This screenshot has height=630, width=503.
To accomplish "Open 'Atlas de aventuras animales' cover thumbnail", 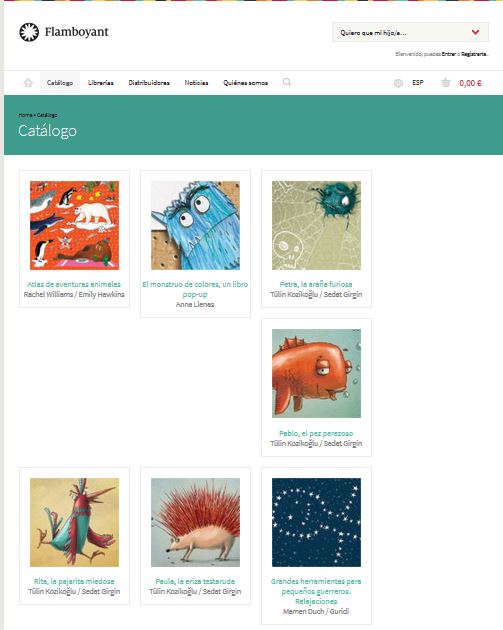I will pos(74,225).
